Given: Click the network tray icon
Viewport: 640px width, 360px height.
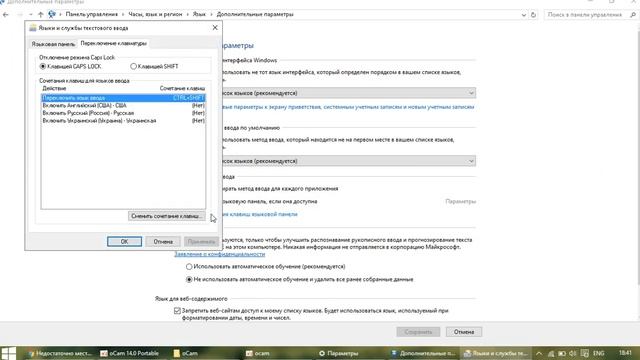Looking at the screenshot, I should [x=551, y=353].
